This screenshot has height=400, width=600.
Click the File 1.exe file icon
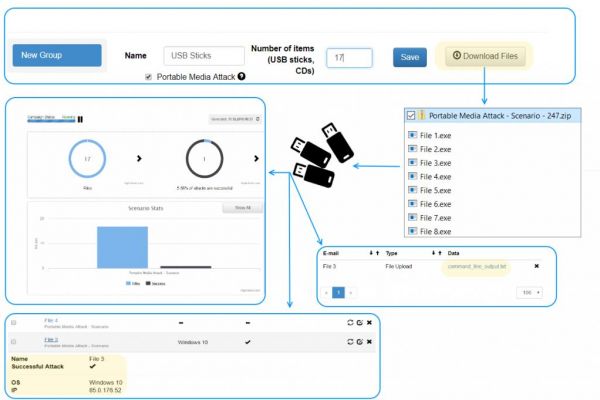point(413,133)
